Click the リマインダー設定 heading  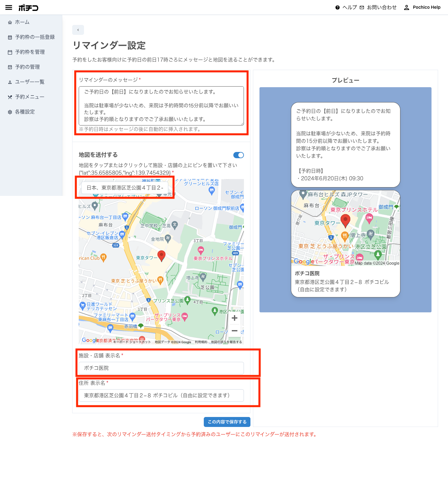pos(109,45)
